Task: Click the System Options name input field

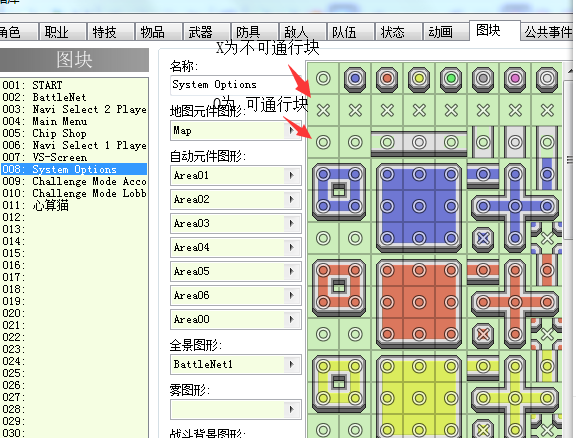Action: 237,85
